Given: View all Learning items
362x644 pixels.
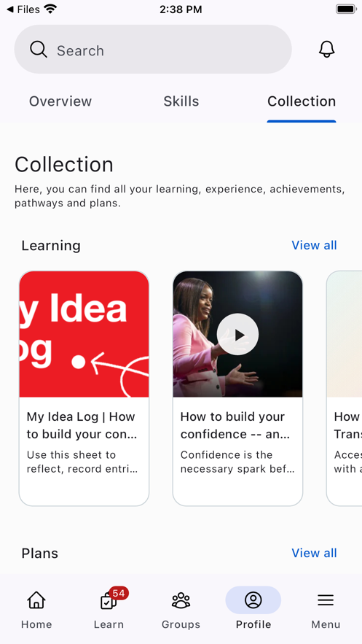Looking at the screenshot, I should [314, 245].
